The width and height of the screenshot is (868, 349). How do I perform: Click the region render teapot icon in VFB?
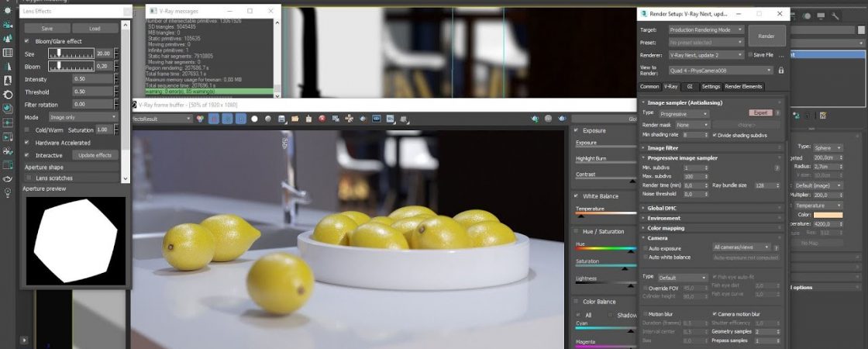pos(363,119)
